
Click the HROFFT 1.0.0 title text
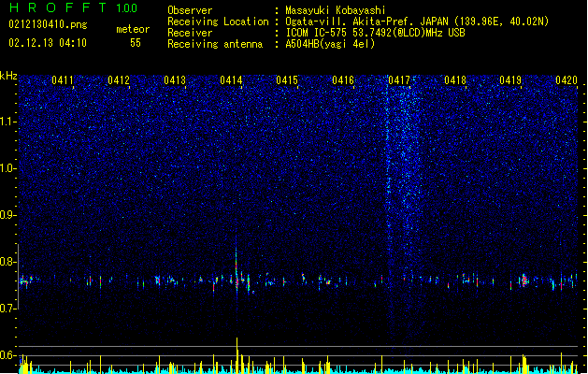tap(73, 7)
